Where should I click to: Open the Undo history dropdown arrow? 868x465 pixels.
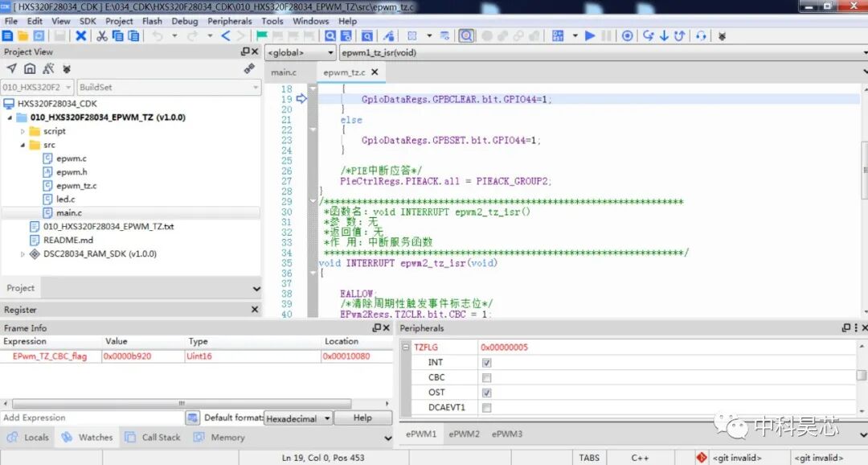(x=174, y=36)
